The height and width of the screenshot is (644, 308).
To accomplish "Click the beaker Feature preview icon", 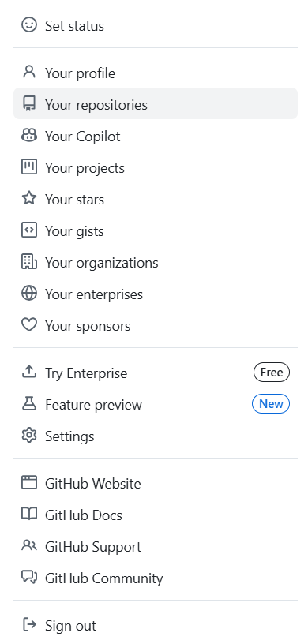I will pos(28,404).
